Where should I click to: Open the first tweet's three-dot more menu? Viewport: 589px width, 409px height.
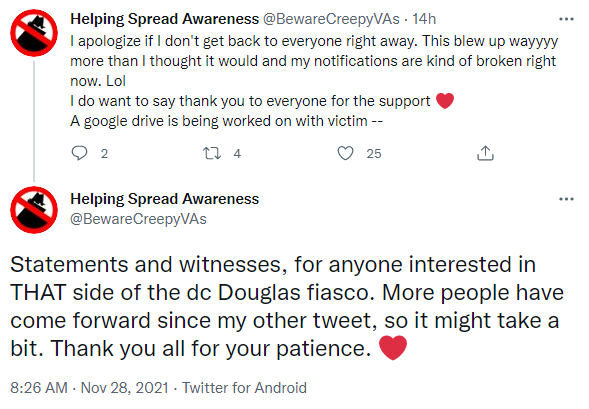point(566,19)
